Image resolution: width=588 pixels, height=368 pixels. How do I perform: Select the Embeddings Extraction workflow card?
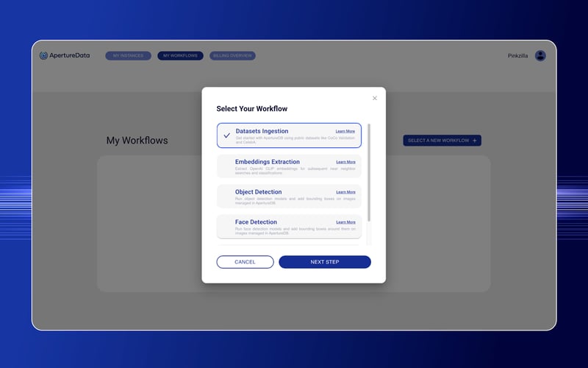pos(289,166)
